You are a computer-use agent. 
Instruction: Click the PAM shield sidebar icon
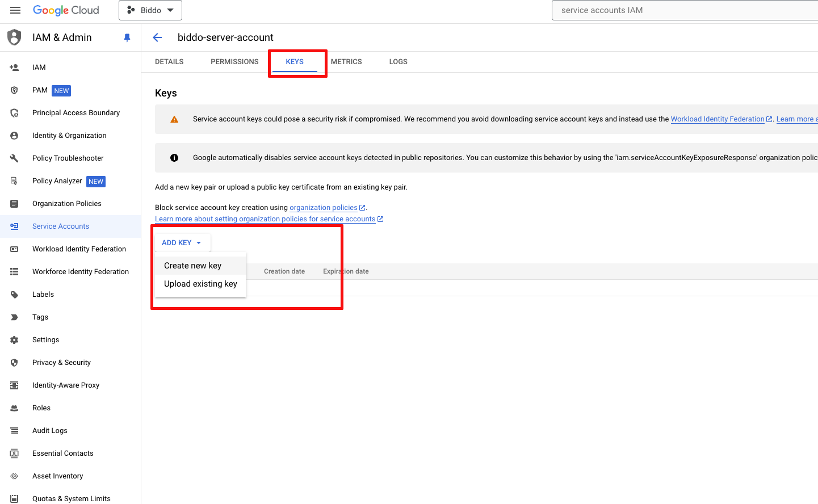tap(14, 90)
